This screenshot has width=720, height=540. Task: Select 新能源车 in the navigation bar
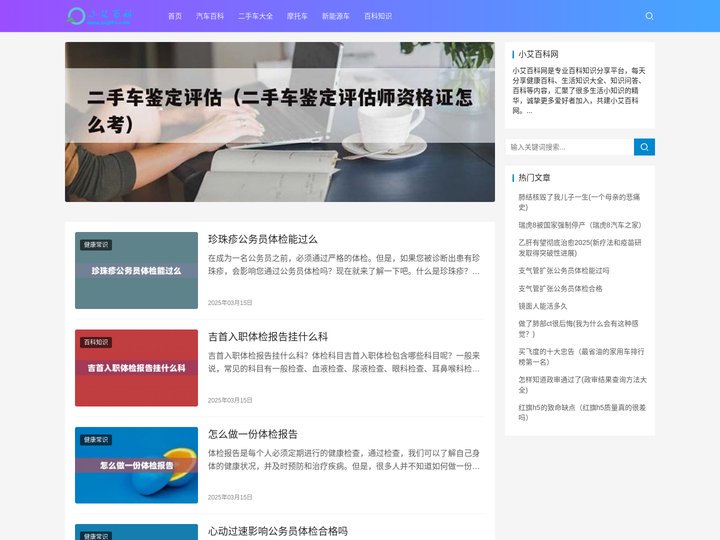coord(336,16)
